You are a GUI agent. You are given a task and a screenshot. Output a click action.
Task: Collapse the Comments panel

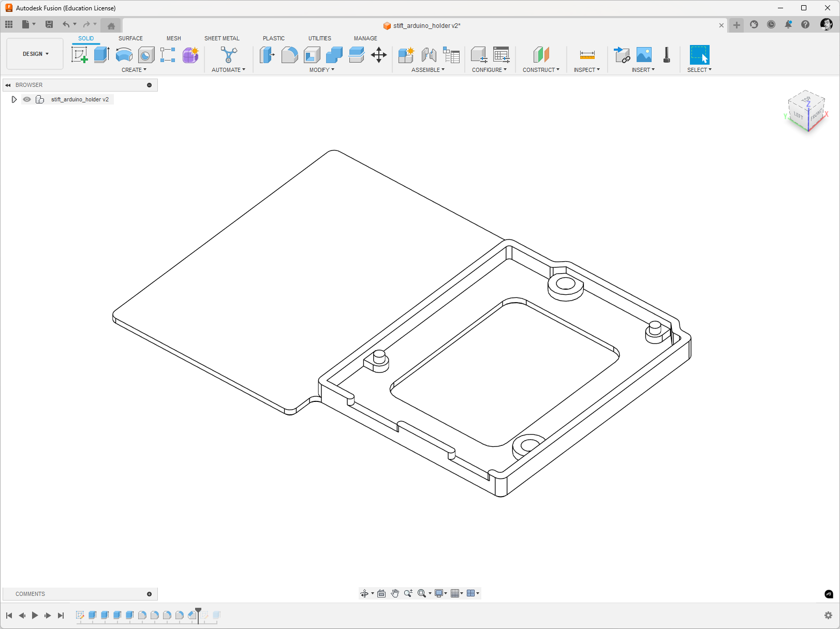click(x=149, y=594)
